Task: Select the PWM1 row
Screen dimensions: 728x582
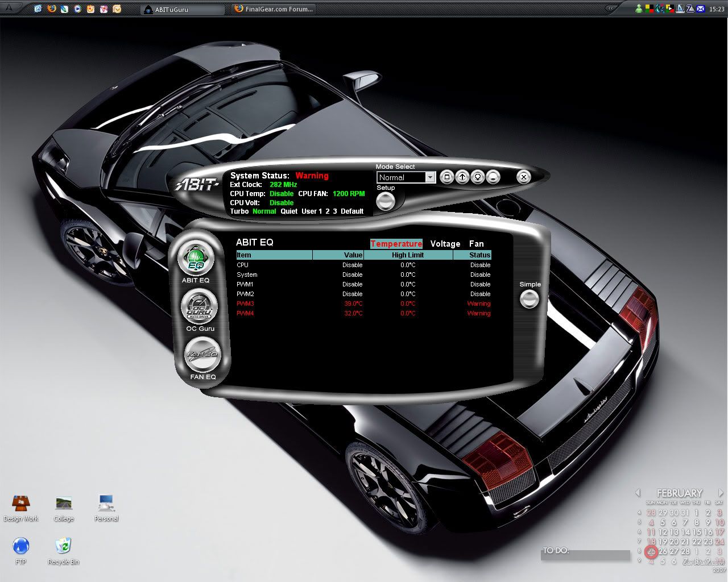Action: click(x=363, y=284)
